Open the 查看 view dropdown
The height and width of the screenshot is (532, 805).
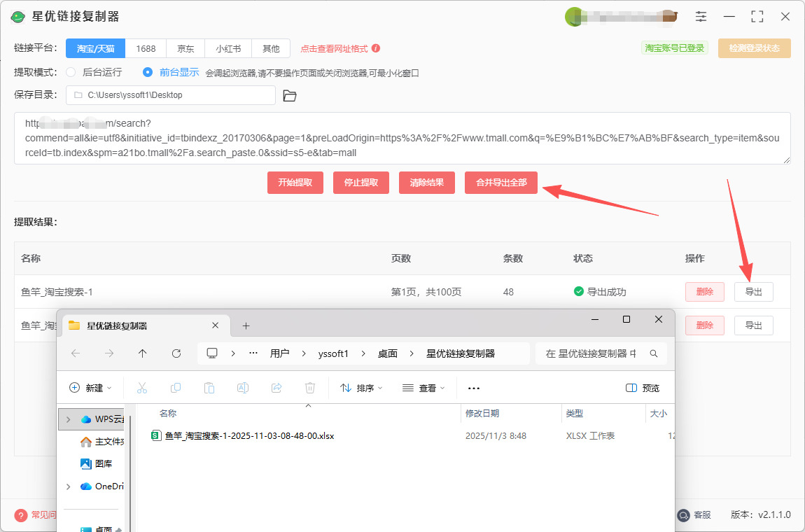click(423, 388)
